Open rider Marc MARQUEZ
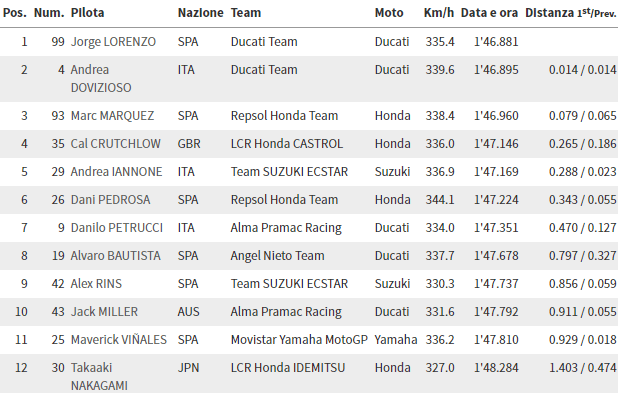Image resolution: width=618 pixels, height=393 pixels. [x=112, y=116]
